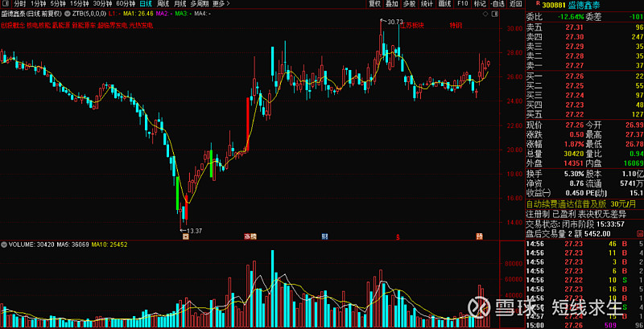This screenshot has width=644, height=329.
Task: Expand the 更多 periods dropdown
Action: (x=221, y=4)
